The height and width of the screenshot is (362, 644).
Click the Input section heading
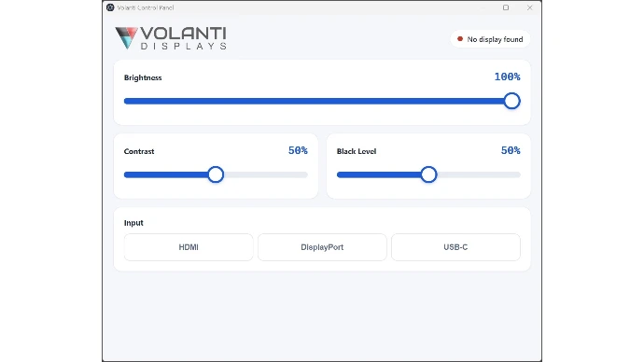coord(133,223)
